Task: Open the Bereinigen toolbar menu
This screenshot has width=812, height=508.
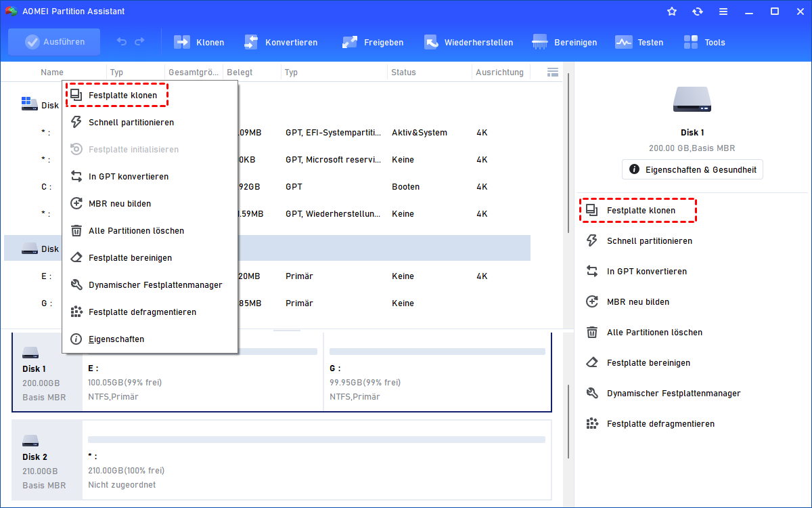Action: (x=564, y=42)
